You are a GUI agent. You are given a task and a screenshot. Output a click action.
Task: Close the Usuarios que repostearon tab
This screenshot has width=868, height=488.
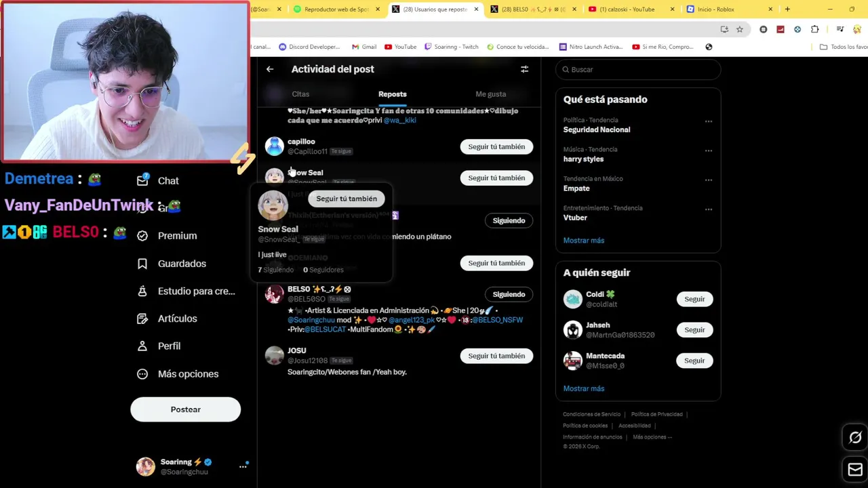click(476, 9)
